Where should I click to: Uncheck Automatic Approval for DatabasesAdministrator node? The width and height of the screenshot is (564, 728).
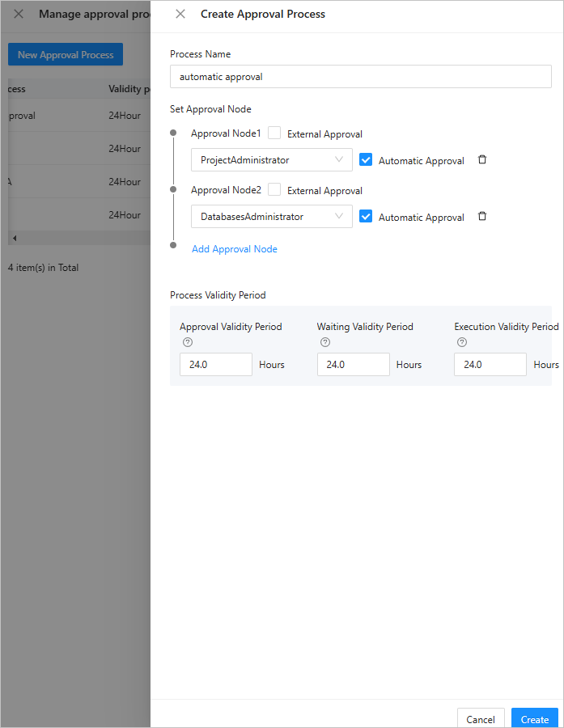pyautogui.click(x=366, y=217)
